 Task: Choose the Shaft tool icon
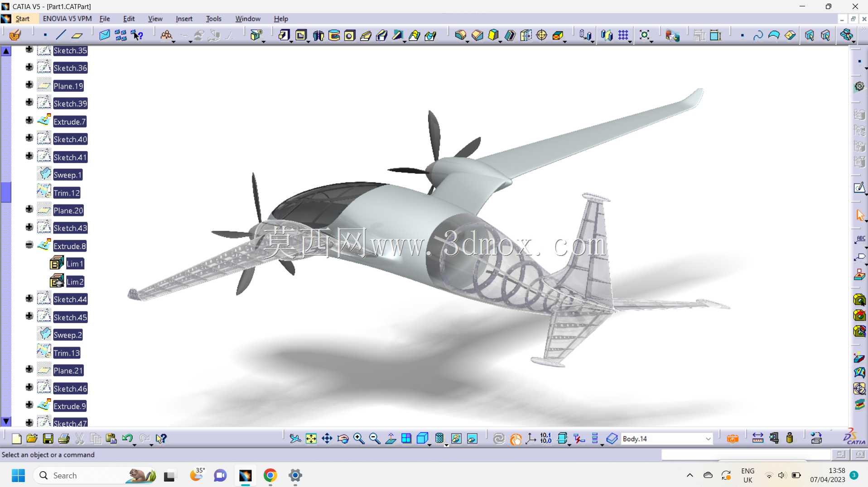(x=318, y=35)
